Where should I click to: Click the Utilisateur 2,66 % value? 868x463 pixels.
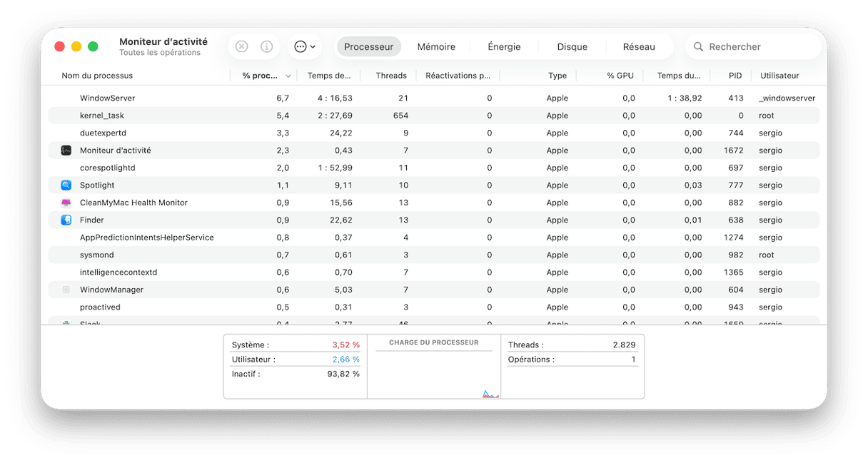(x=345, y=360)
